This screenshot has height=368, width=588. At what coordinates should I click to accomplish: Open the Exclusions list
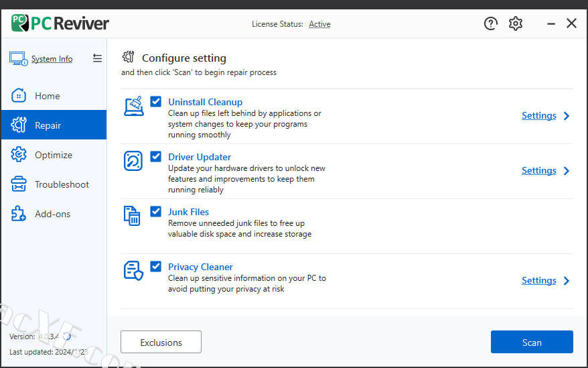(x=161, y=342)
